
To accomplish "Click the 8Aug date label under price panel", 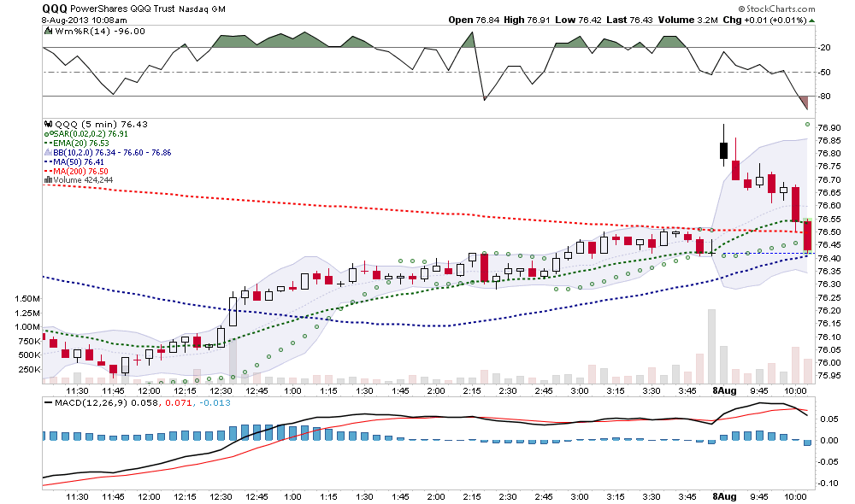I will point(725,390).
